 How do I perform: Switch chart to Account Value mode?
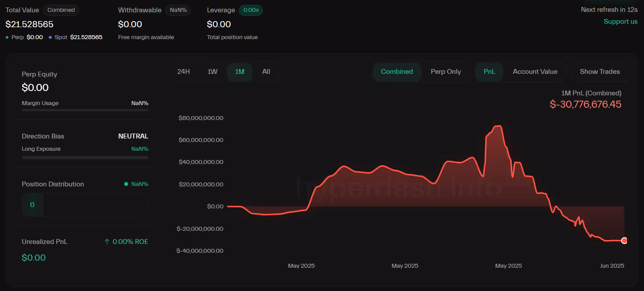[535, 71]
